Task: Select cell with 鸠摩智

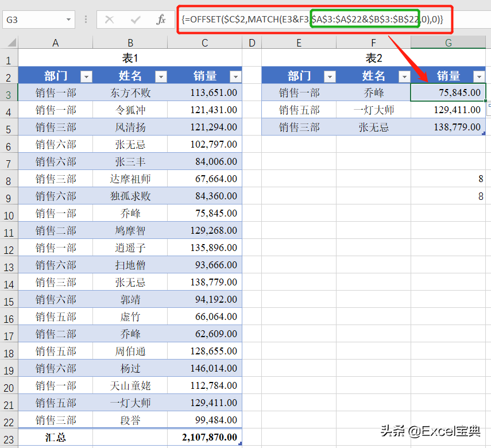Action: [x=130, y=230]
